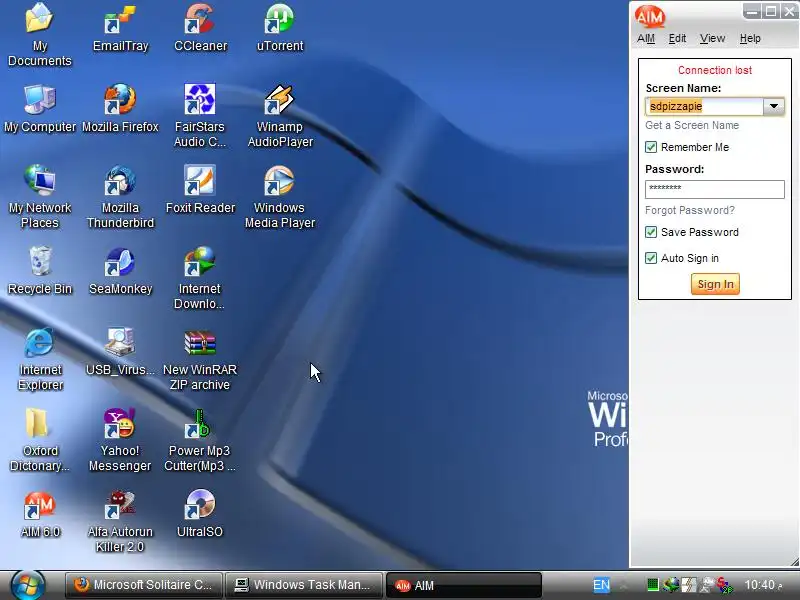Open the AIM menu
Viewport: 800px width, 600px height.
point(646,38)
